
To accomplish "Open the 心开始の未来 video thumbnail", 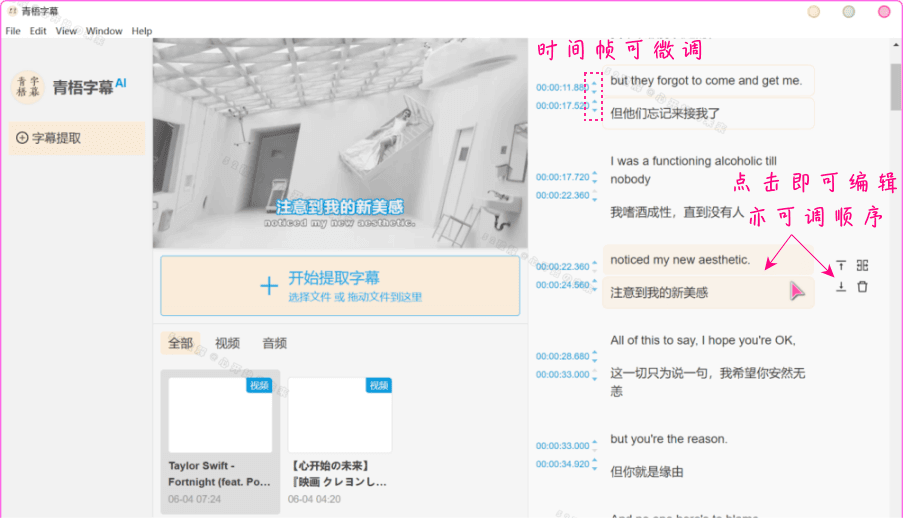I will (x=340, y=415).
